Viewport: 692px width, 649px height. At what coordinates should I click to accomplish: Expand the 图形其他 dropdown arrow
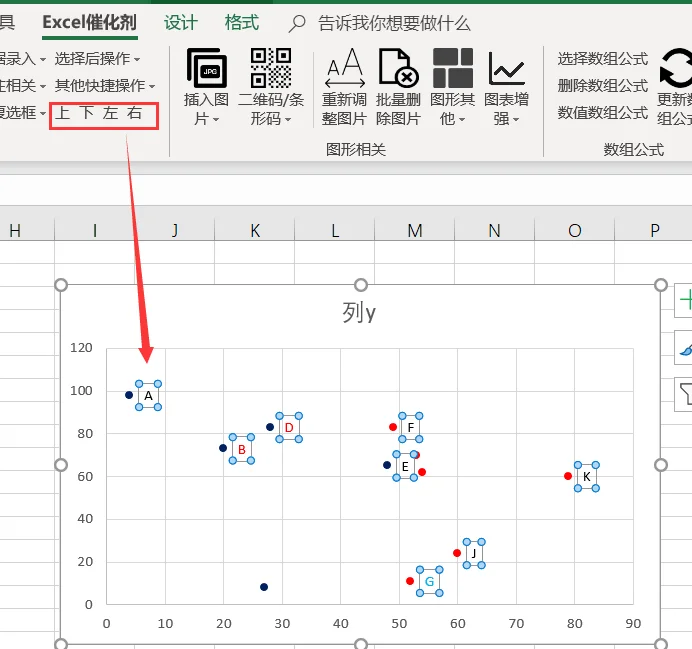click(x=462, y=120)
